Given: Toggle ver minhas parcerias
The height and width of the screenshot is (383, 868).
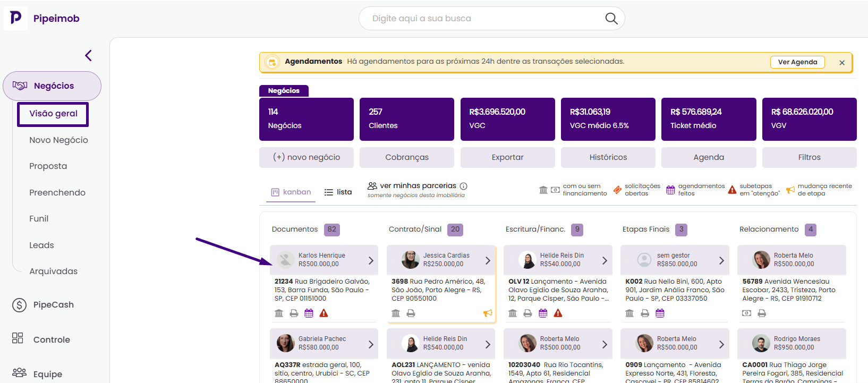Looking at the screenshot, I should pos(412,186).
